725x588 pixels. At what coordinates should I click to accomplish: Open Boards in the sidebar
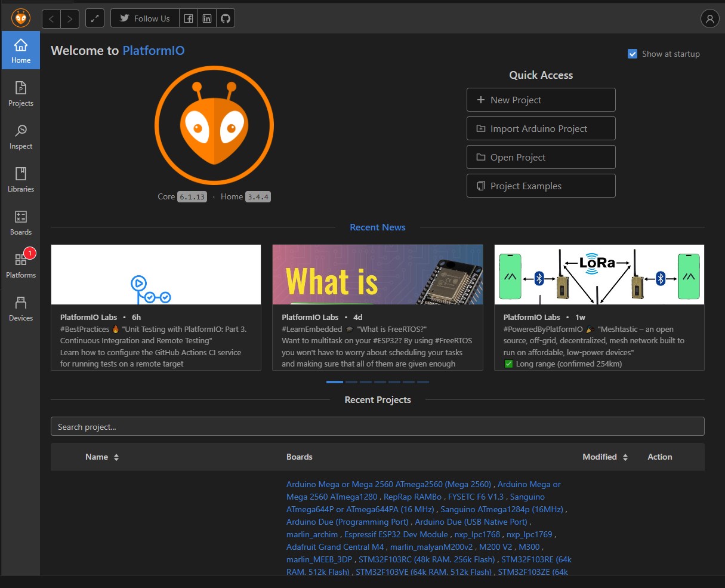[21, 223]
